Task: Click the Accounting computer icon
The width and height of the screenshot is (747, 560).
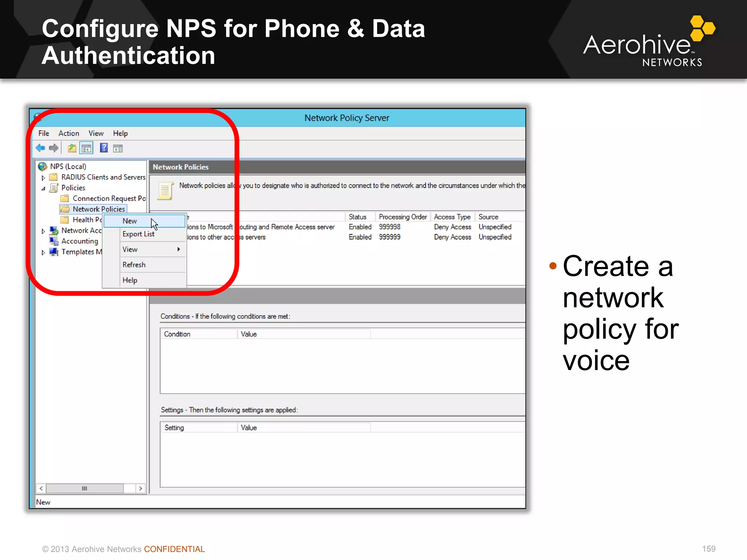Action: point(54,241)
